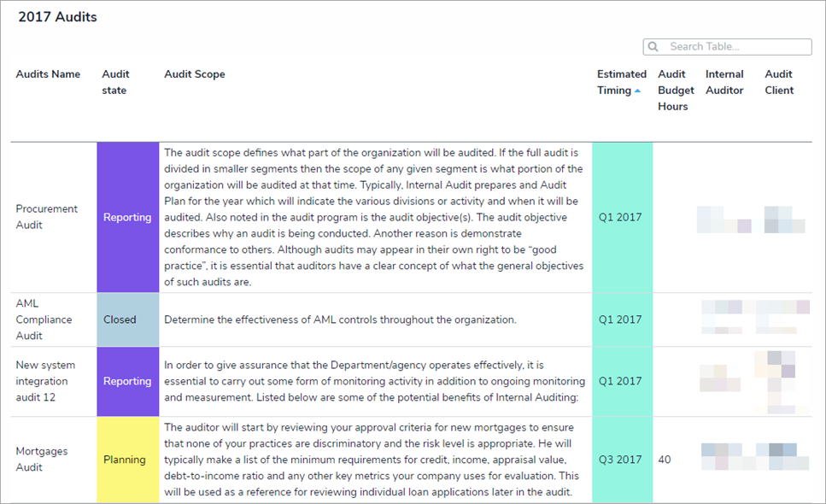Click the 2017 Audits heading
This screenshot has width=826, height=504.
click(x=57, y=17)
